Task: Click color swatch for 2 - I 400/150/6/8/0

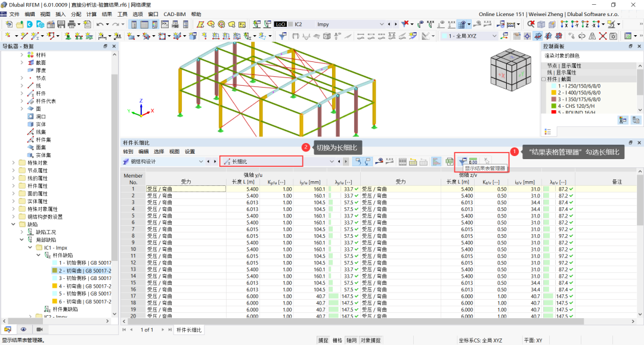Action: pos(553,93)
